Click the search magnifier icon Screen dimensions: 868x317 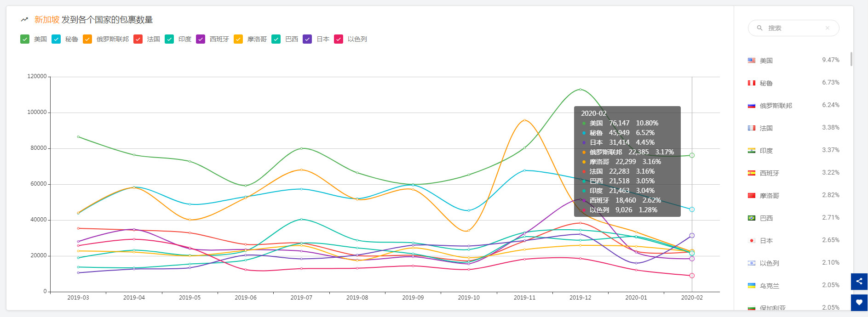(x=760, y=28)
